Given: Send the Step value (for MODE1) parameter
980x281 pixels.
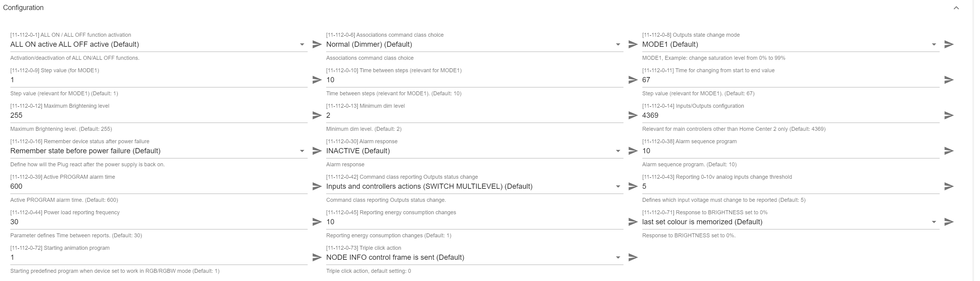Looking at the screenshot, I should (317, 80).
